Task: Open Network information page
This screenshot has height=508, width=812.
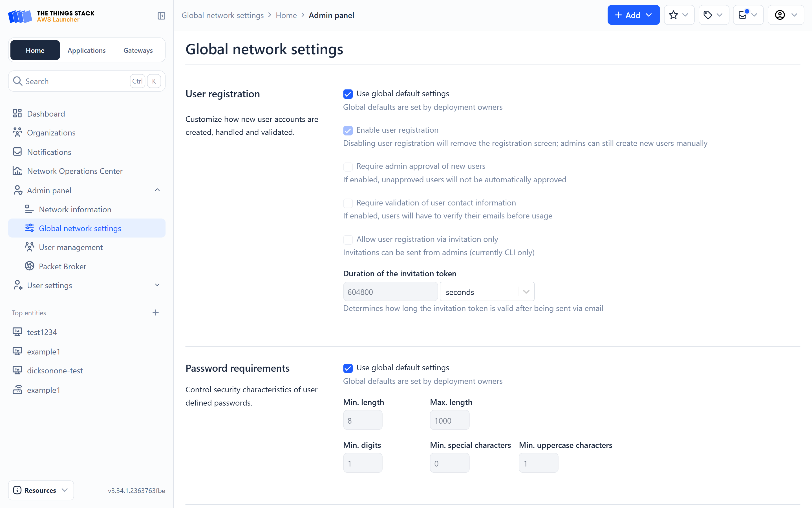Action: coord(87,209)
